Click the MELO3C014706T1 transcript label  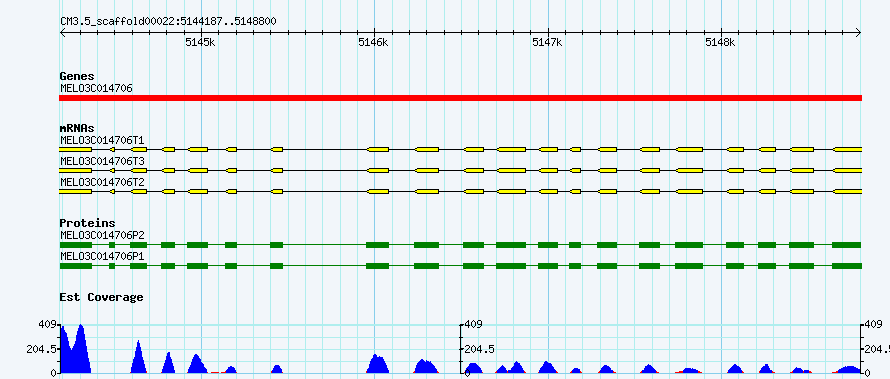click(102, 140)
